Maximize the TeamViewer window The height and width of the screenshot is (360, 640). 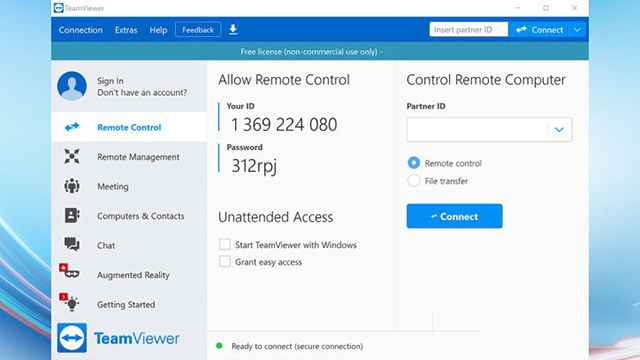[x=546, y=8]
